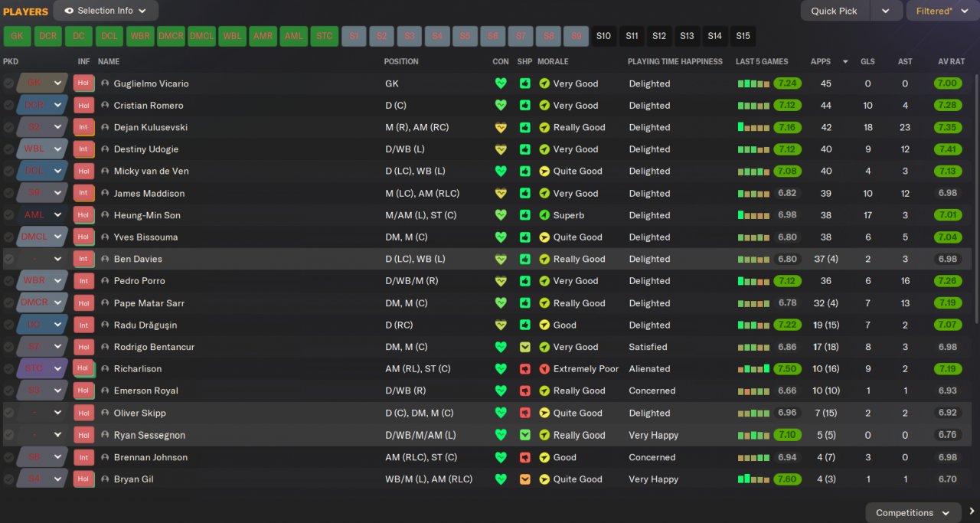
Task: Click Richarlison's last 5 games form bars
Action: [x=753, y=369]
